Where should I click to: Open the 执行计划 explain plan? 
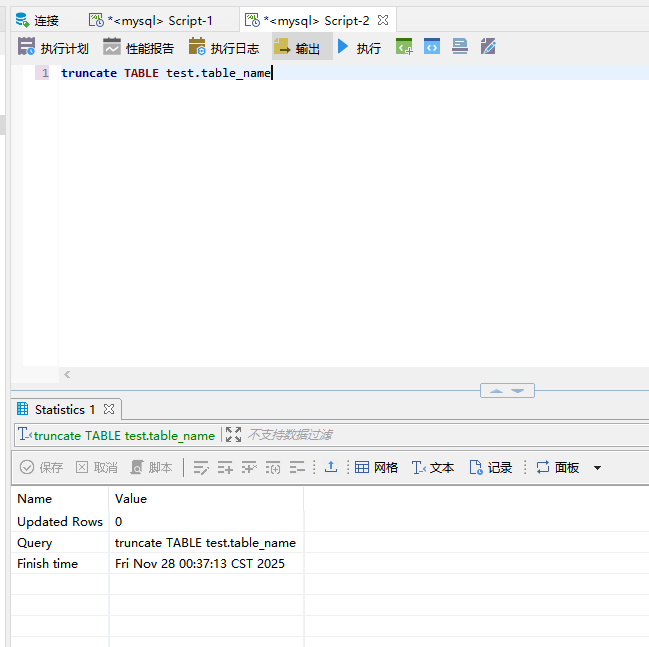tap(54, 47)
